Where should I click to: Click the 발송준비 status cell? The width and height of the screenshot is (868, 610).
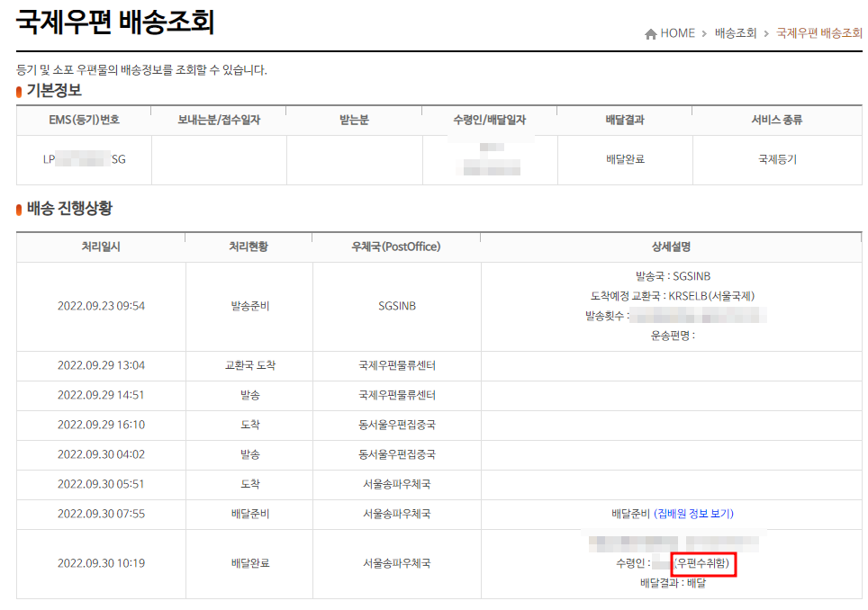249,306
